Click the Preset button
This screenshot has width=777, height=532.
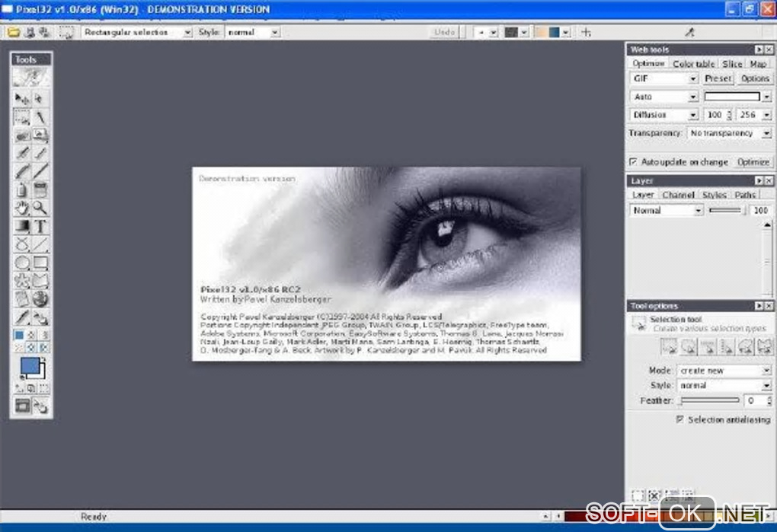click(718, 78)
